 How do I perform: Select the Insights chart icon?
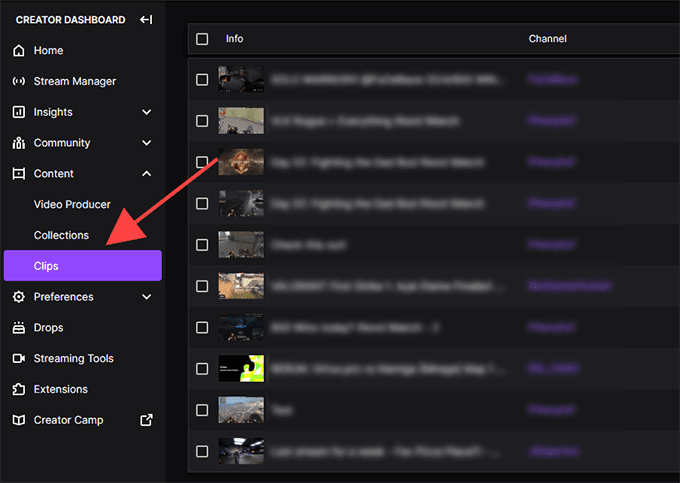(x=19, y=112)
